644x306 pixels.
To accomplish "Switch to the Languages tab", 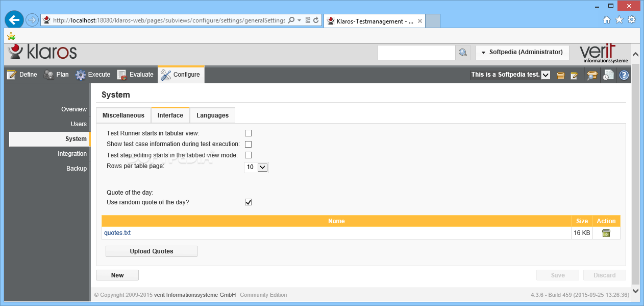I will coord(212,115).
